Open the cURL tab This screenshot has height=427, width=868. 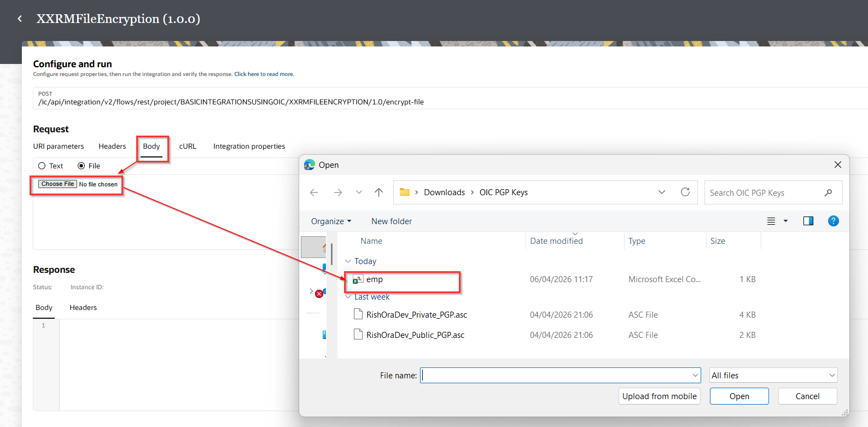188,147
